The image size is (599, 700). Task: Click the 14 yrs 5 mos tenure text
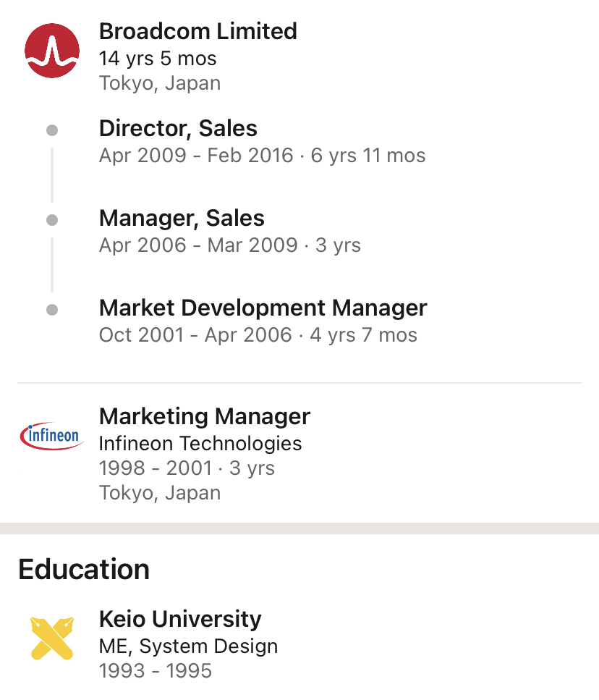click(158, 58)
